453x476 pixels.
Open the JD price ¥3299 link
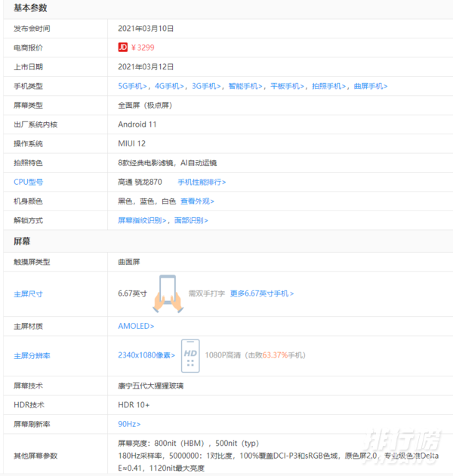coord(143,48)
